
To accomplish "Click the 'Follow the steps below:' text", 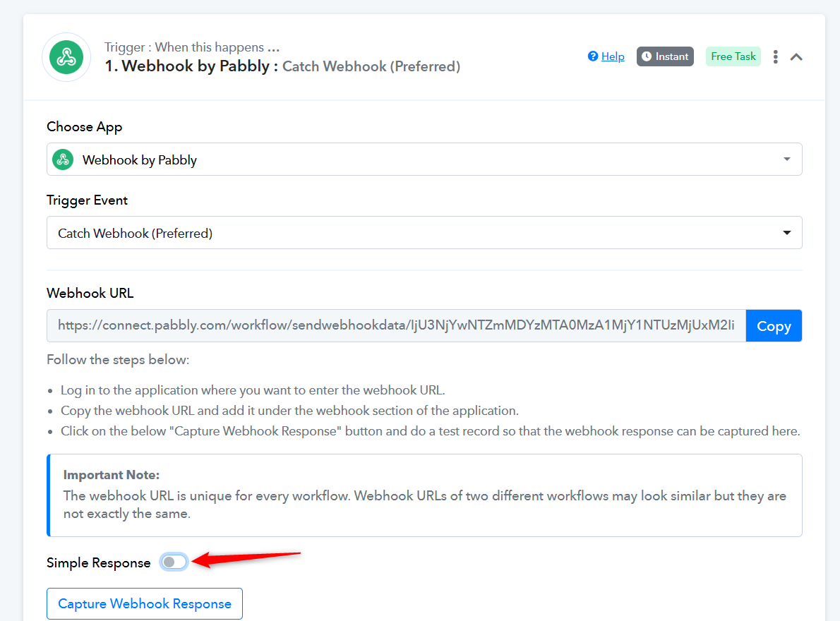I will [x=118, y=360].
